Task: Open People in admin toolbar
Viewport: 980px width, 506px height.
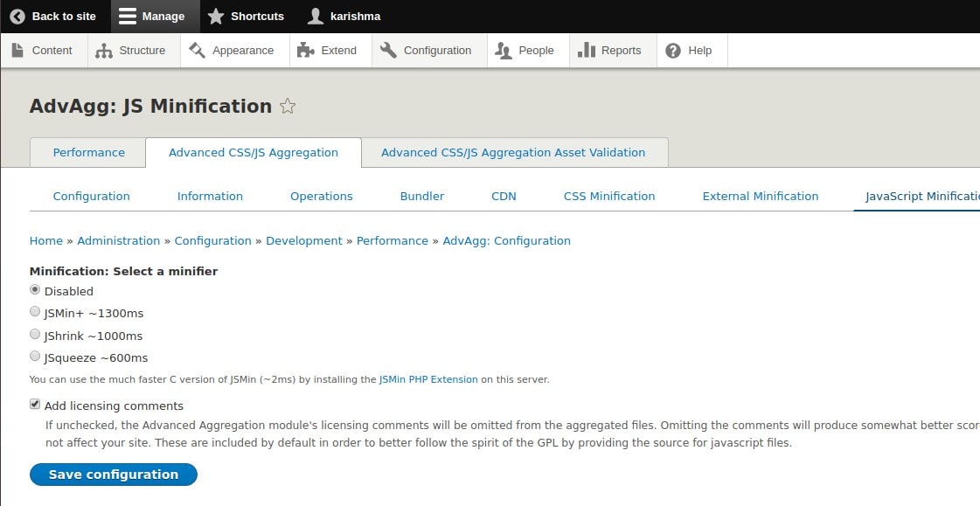Action: pyautogui.click(x=528, y=51)
